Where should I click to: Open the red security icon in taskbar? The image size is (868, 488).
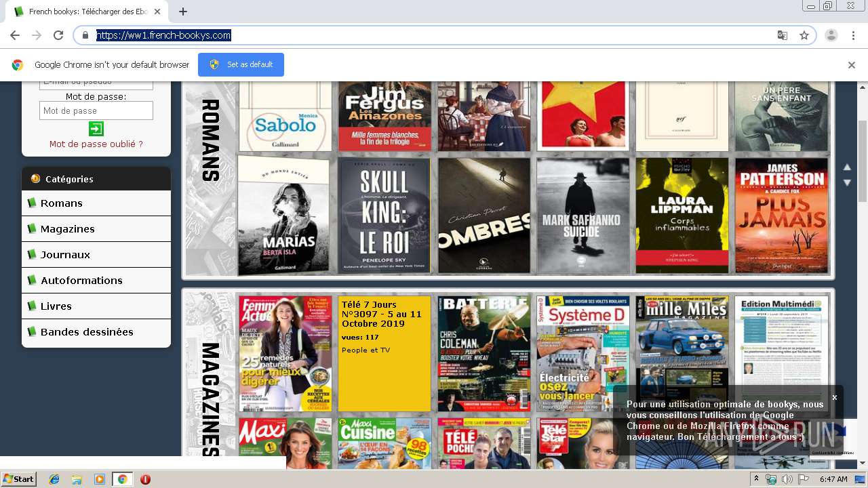click(145, 479)
